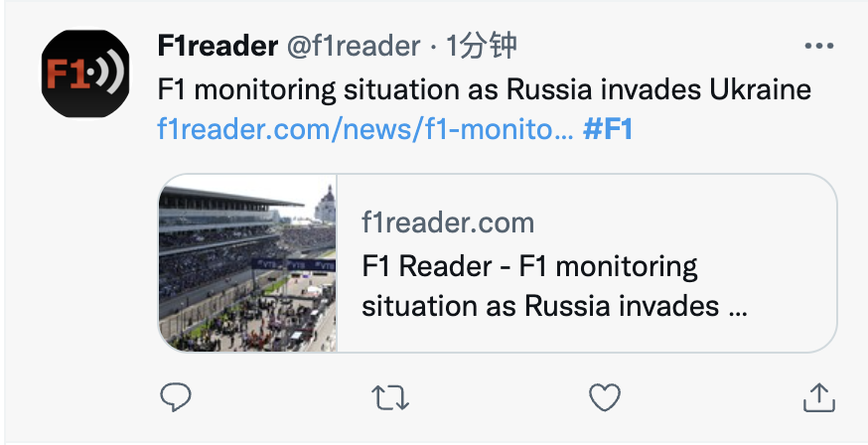Screen dimensions: 868x445
Task: Click the @f1reader handle
Action: click(353, 46)
